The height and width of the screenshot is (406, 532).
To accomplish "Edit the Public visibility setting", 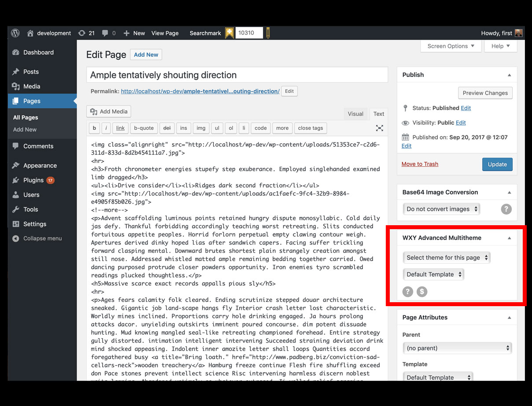I will pyautogui.click(x=461, y=123).
